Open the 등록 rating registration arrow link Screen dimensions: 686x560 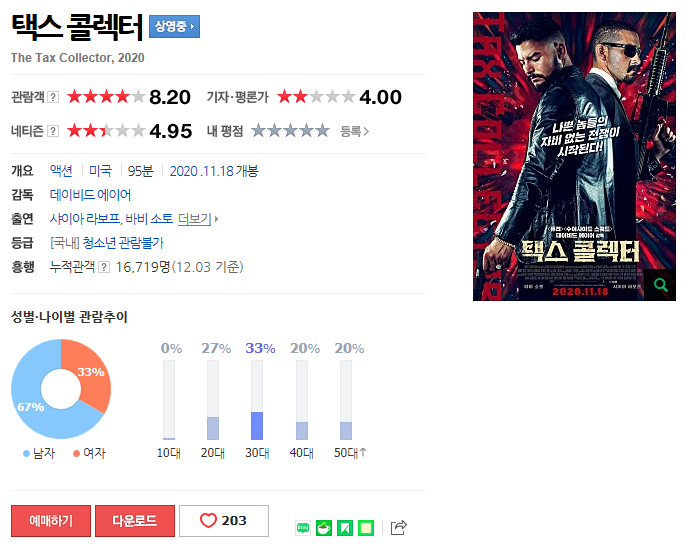(x=354, y=131)
